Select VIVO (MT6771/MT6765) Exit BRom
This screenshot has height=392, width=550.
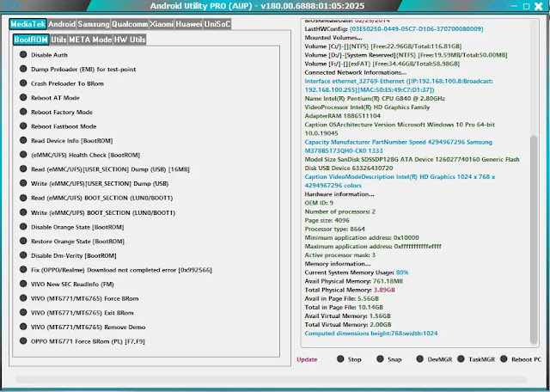(76, 313)
